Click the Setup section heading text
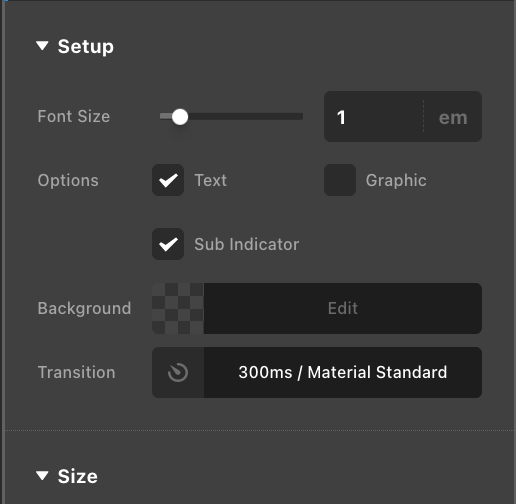516x504 pixels. pos(86,46)
